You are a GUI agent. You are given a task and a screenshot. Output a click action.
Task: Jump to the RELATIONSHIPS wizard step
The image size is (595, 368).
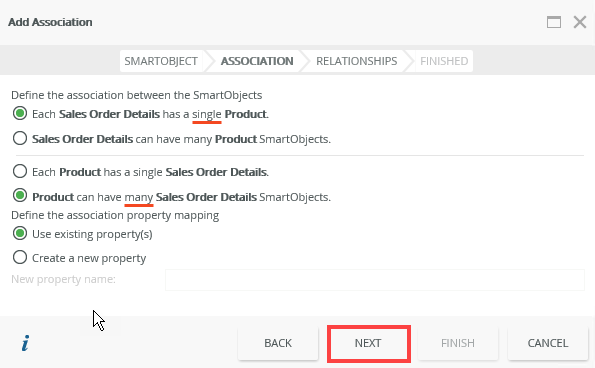357,61
